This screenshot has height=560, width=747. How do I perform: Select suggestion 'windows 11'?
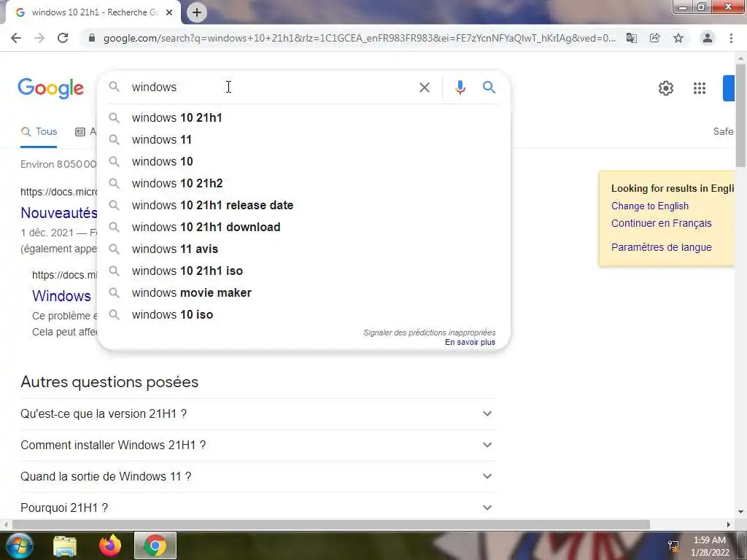pyautogui.click(x=303, y=139)
